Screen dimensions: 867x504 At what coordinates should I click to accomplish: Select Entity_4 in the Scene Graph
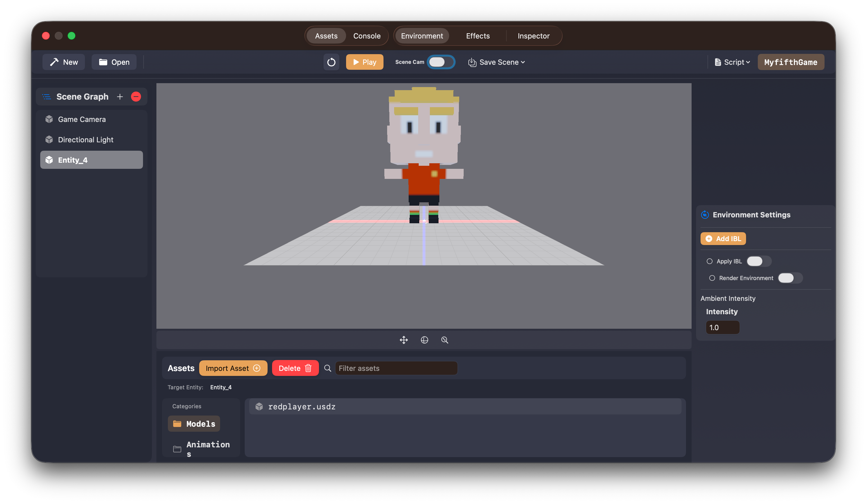point(91,160)
